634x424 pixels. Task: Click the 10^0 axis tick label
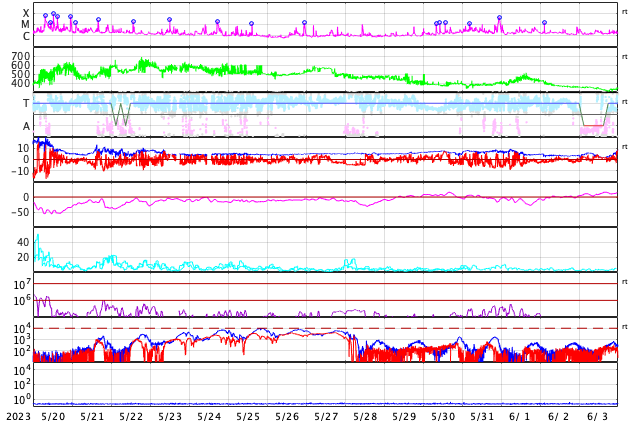point(22,399)
